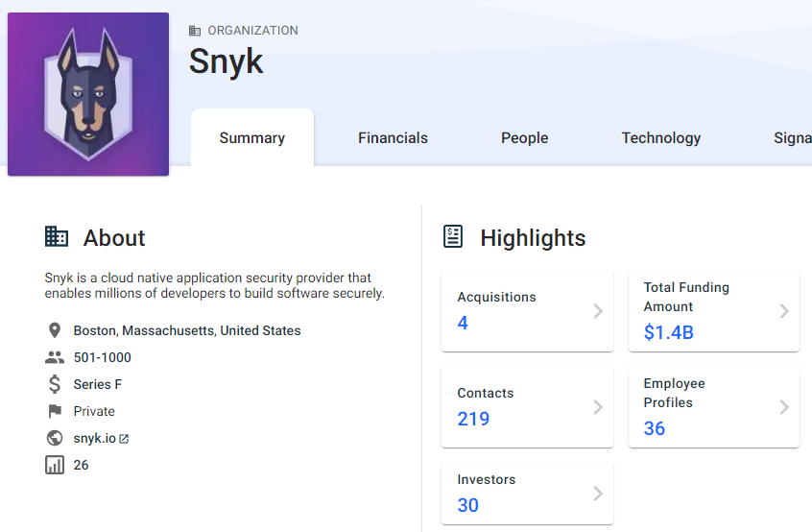The width and height of the screenshot is (812, 532).
Task: Click the location pin icon
Action: pos(55,330)
